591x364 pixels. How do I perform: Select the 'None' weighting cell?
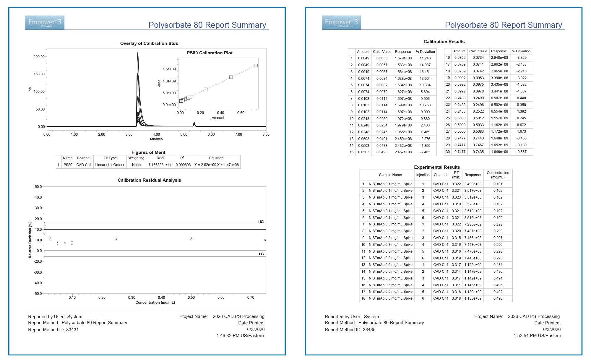point(136,165)
